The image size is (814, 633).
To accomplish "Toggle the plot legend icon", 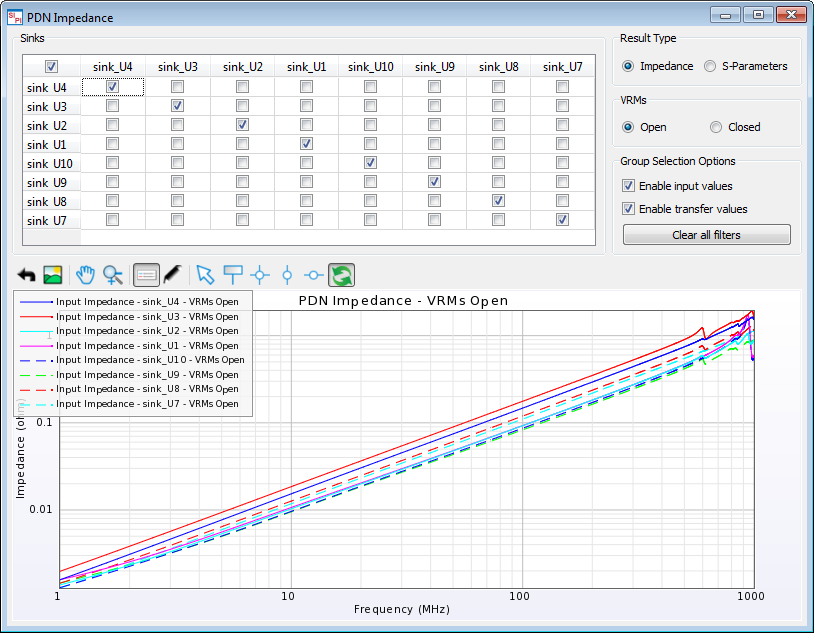I will click(146, 274).
